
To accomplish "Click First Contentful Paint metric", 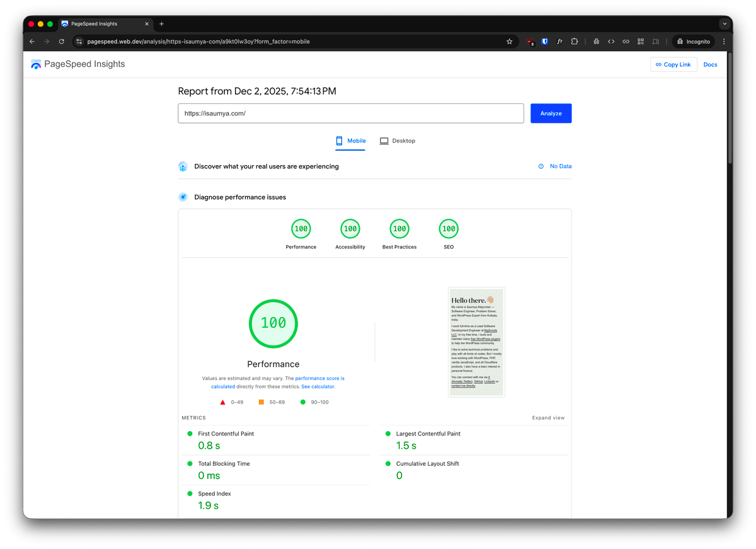I will [226, 434].
